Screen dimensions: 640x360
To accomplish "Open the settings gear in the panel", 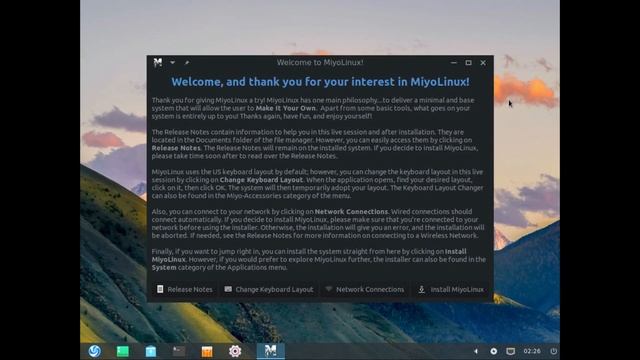I will coord(235,351).
